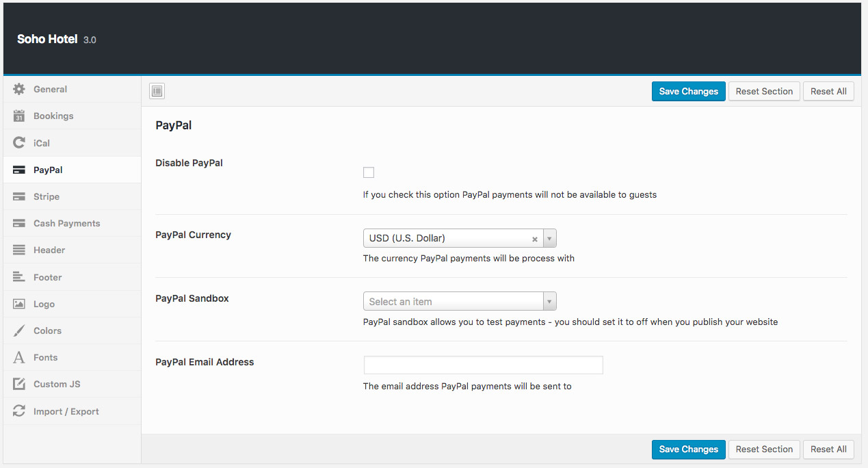Click the Colors paintbrush icon
Viewport: 868px width, 468px height.
coord(19,330)
